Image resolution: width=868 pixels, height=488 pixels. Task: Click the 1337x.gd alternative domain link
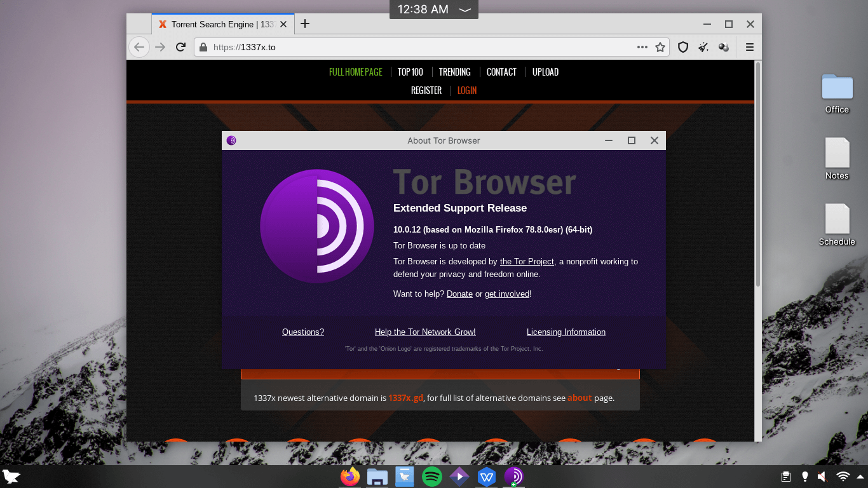tap(405, 398)
